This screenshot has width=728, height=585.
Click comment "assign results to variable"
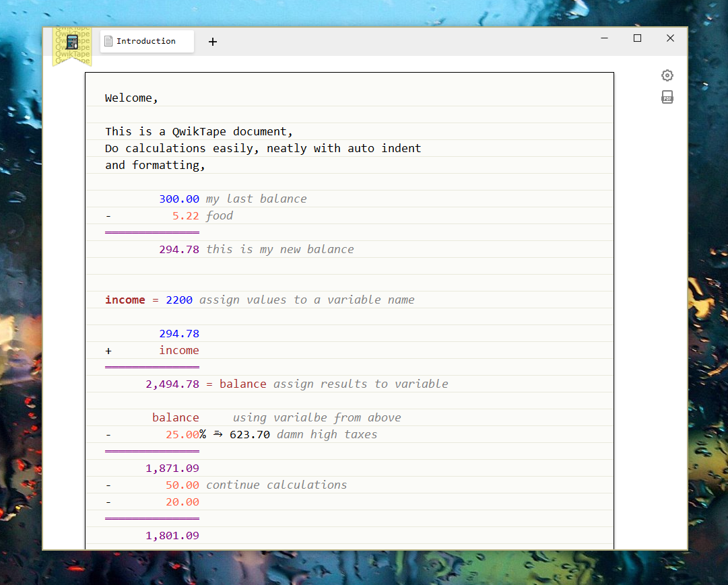click(361, 384)
